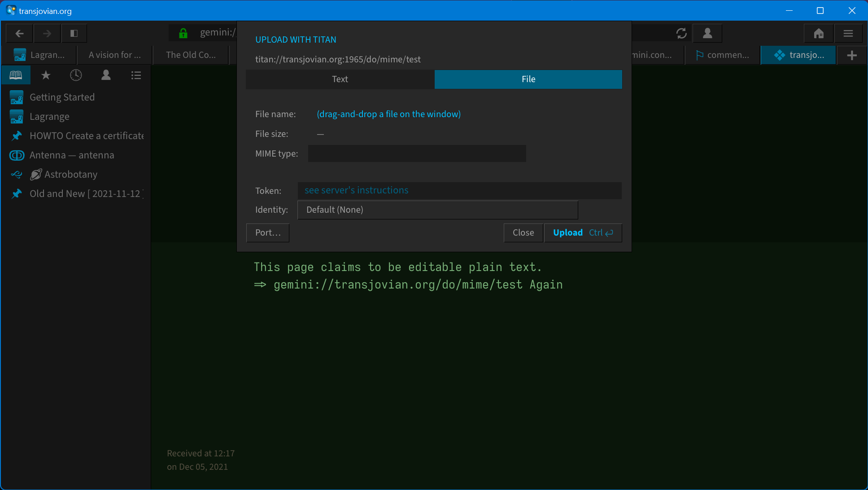Viewport: 868px width, 490px height.
Task: Show identities sidebar person tab
Action: (106, 75)
